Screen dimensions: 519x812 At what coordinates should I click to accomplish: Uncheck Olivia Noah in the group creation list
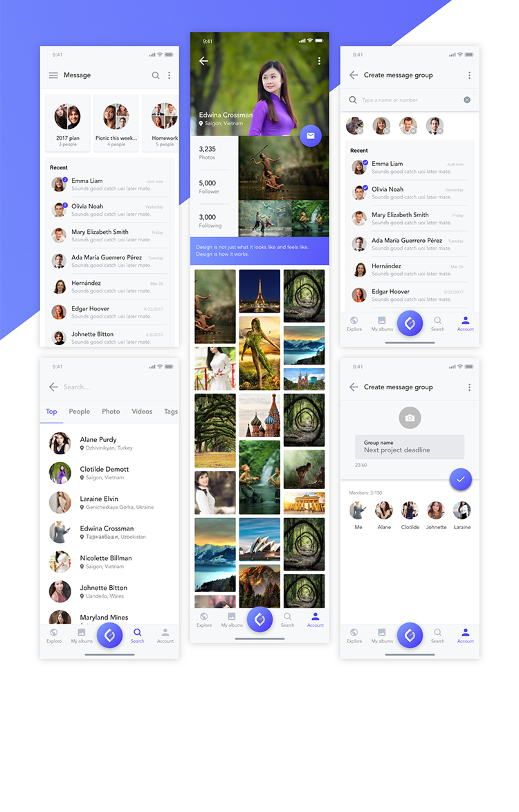point(359,193)
